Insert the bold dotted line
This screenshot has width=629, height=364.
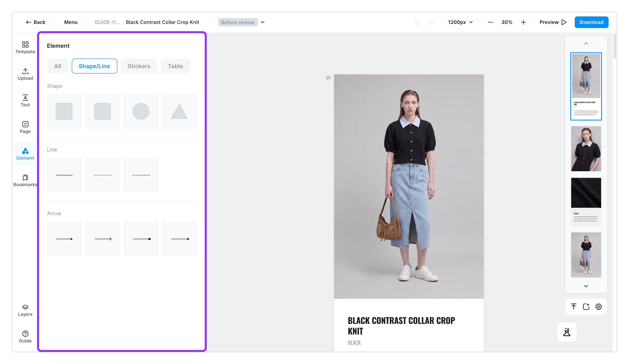coord(141,175)
